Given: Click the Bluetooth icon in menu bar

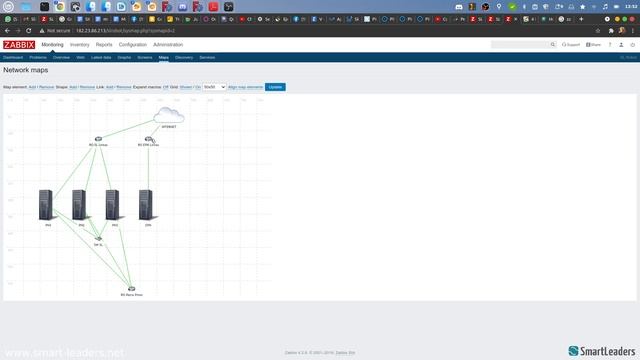Looking at the screenshot, I should click(524, 7).
